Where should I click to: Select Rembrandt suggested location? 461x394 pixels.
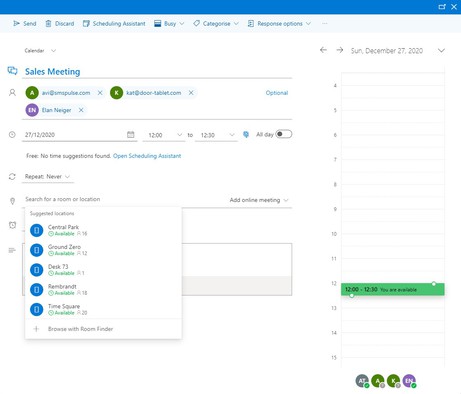pyautogui.click(x=103, y=290)
